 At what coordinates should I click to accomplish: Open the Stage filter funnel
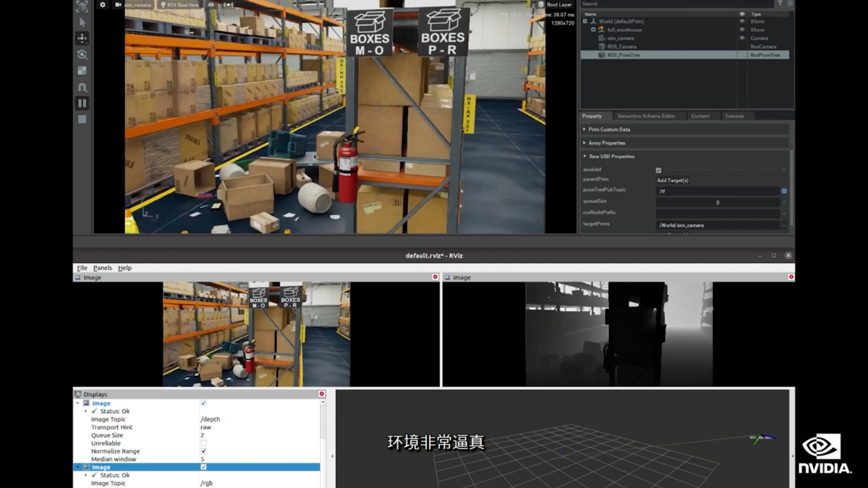780,3
